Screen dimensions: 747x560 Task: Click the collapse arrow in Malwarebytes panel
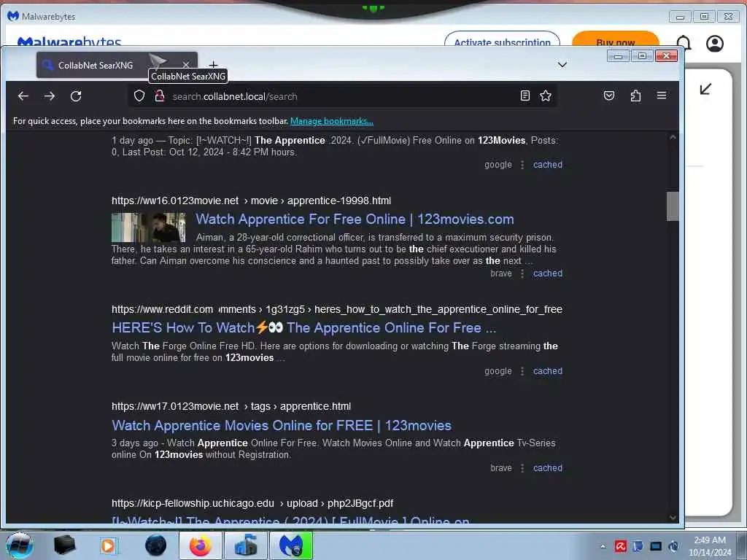[705, 89]
